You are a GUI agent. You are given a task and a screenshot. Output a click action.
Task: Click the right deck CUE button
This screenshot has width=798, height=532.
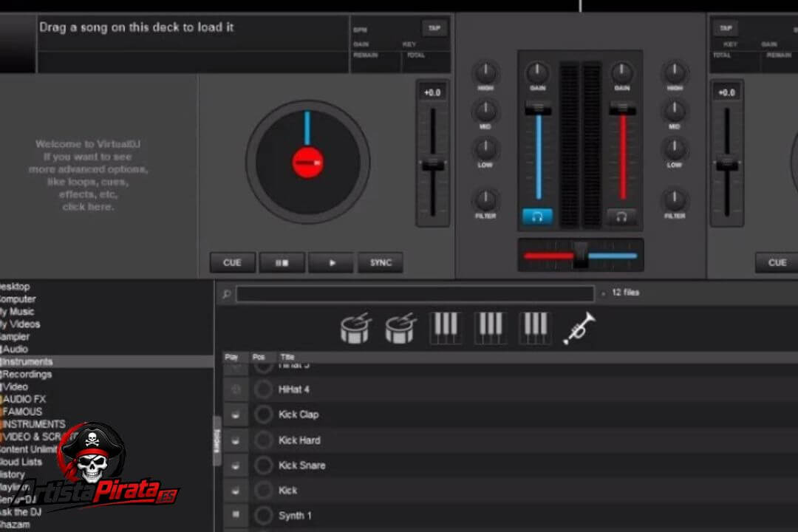[777, 263]
